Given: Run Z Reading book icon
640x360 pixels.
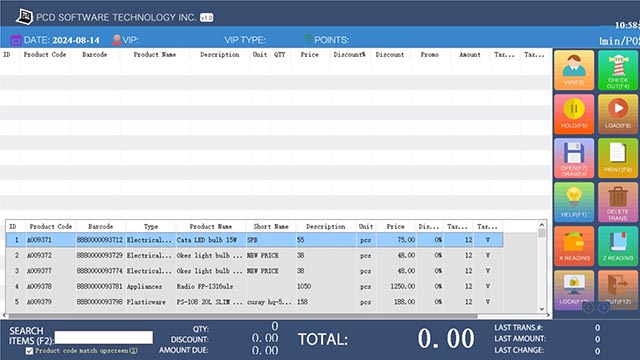Looking at the screenshot, I should click(618, 246).
